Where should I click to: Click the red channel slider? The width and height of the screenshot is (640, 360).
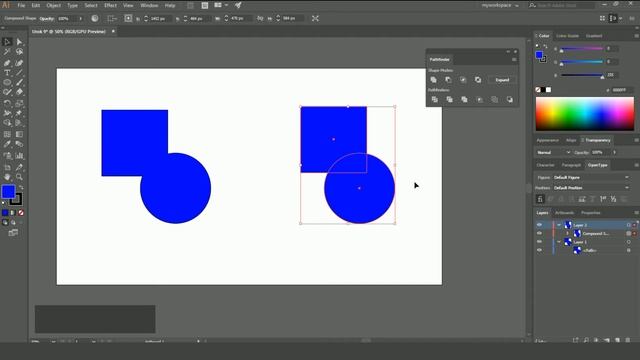[x=582, y=49]
